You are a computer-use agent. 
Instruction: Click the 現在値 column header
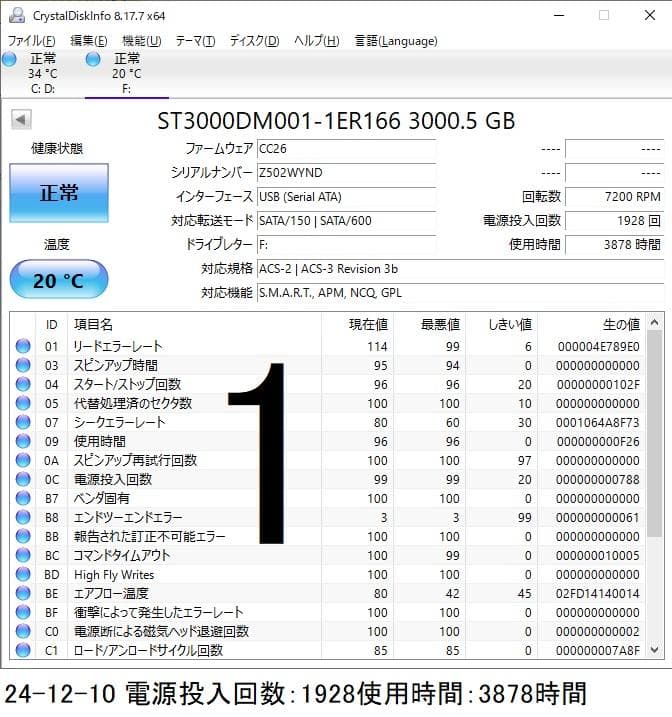pyautogui.click(x=357, y=324)
